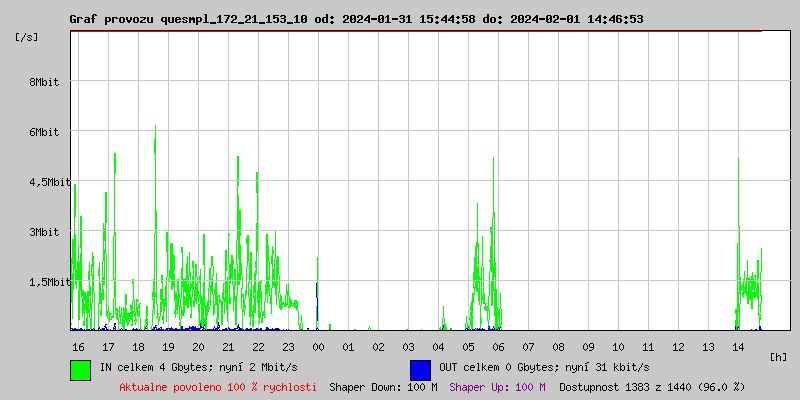
Task: Select hour 16 on the time axis
Action: tap(78, 347)
